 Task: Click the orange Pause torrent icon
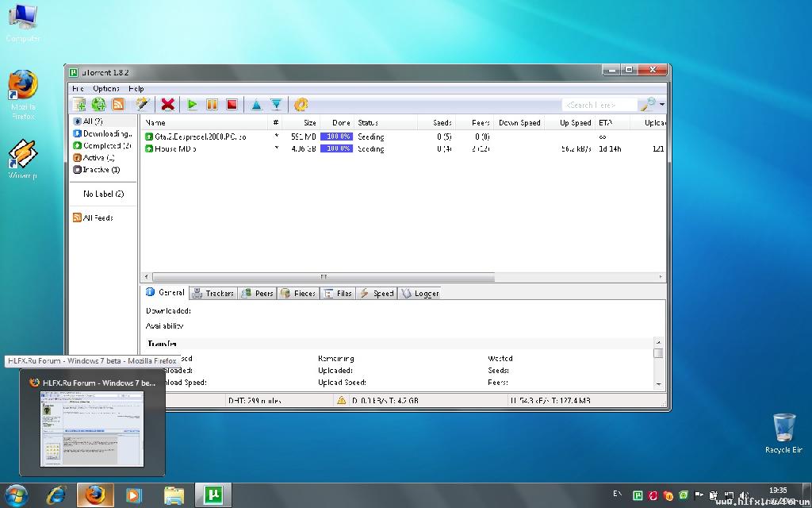point(213,105)
